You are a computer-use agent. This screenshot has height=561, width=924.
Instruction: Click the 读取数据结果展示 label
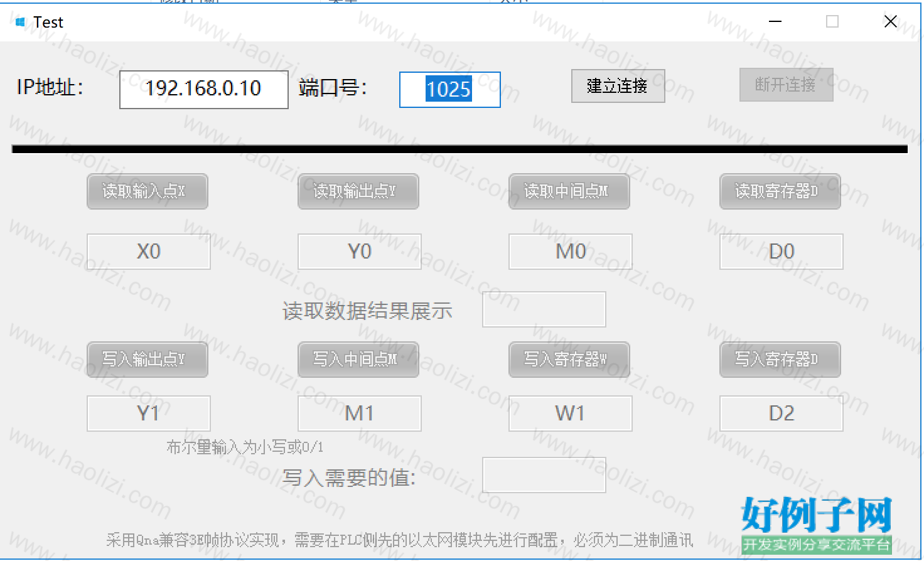point(367,311)
